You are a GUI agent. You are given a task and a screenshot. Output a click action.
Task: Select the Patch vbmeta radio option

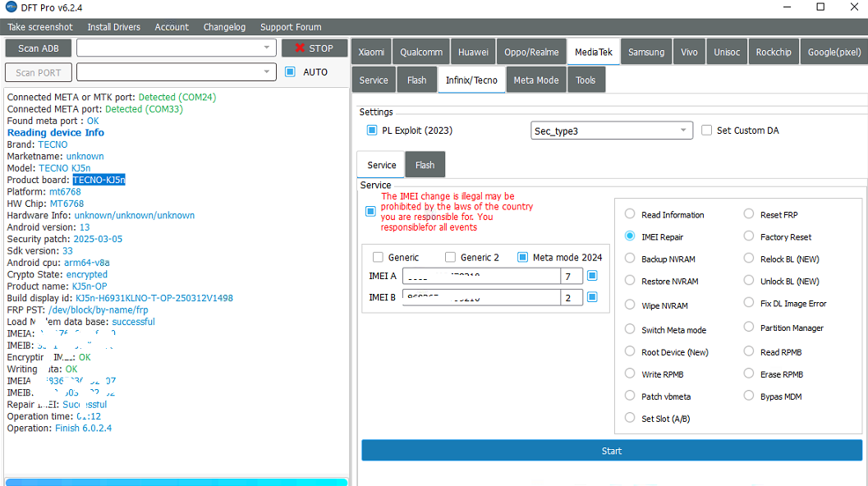click(629, 395)
